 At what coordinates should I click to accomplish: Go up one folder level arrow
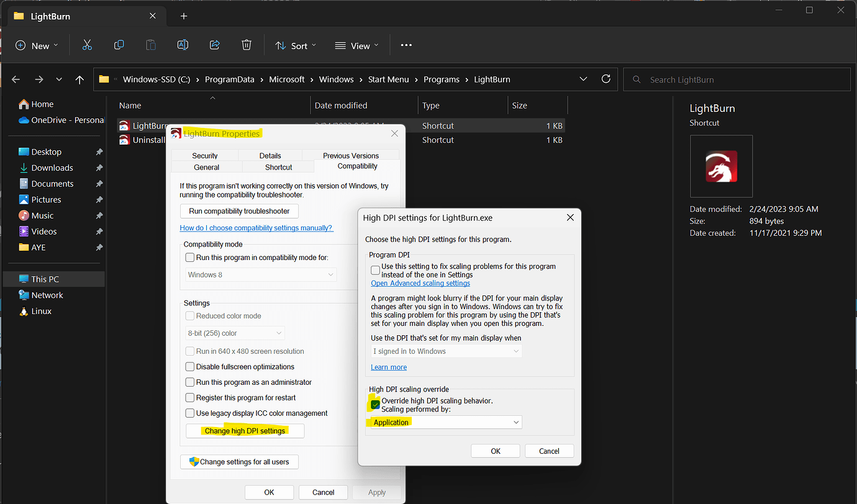click(79, 79)
